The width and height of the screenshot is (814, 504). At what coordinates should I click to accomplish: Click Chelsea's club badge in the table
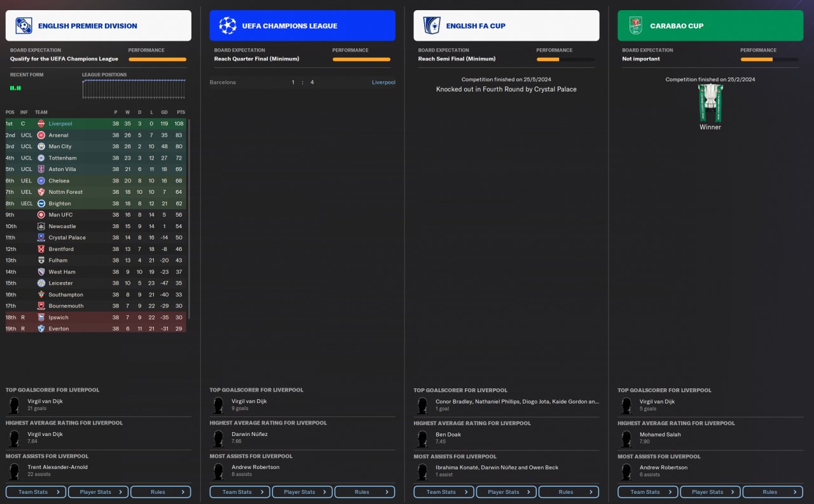click(41, 180)
